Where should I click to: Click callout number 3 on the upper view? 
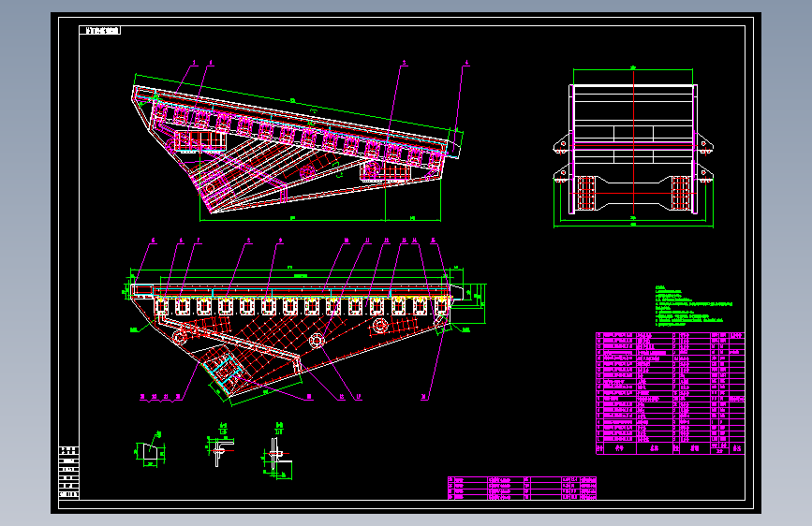click(405, 63)
